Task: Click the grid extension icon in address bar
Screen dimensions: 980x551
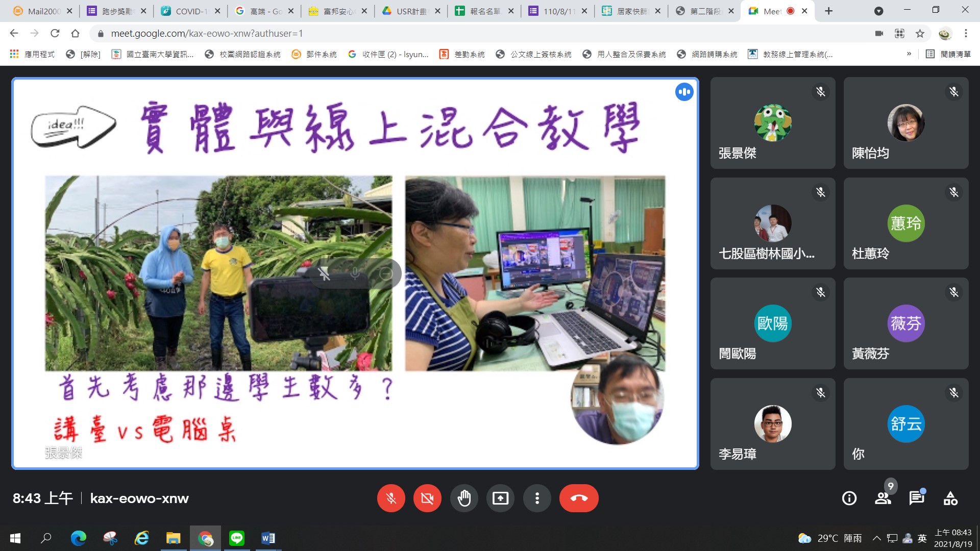Action: 899,33
